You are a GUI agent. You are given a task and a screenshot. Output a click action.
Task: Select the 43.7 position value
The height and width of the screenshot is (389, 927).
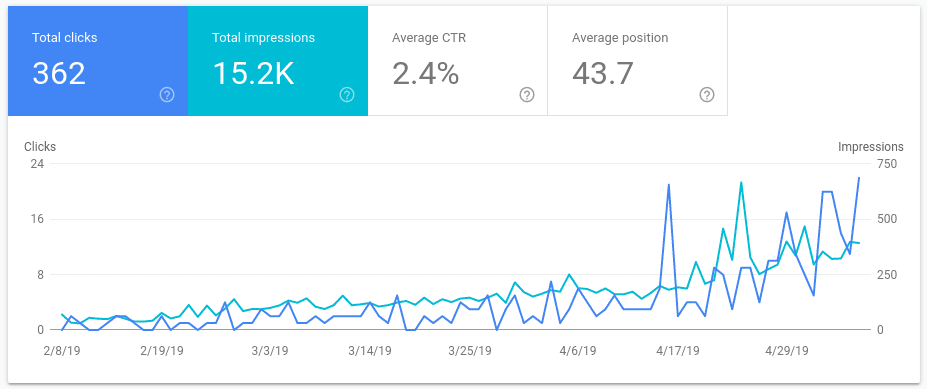(x=603, y=74)
